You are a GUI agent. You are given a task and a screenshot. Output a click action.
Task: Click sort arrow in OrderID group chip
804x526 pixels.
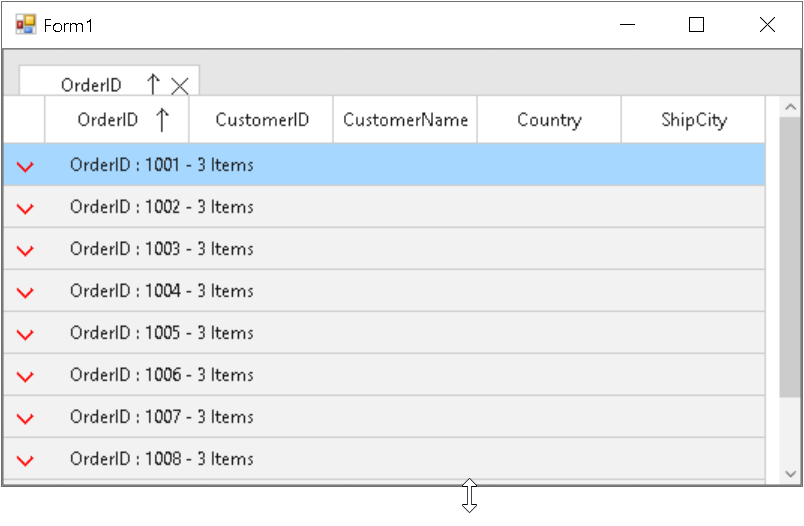click(153, 84)
